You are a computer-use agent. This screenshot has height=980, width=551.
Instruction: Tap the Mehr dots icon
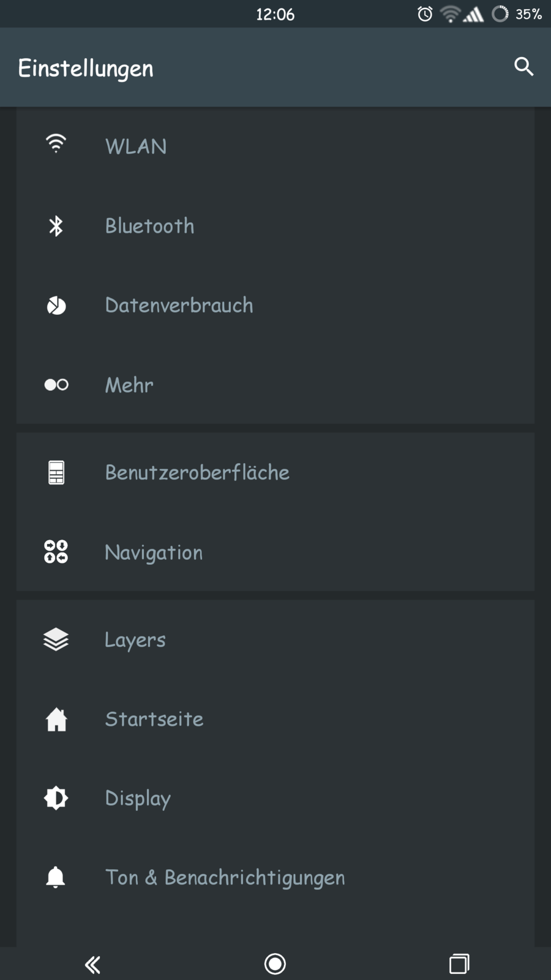[x=56, y=385]
